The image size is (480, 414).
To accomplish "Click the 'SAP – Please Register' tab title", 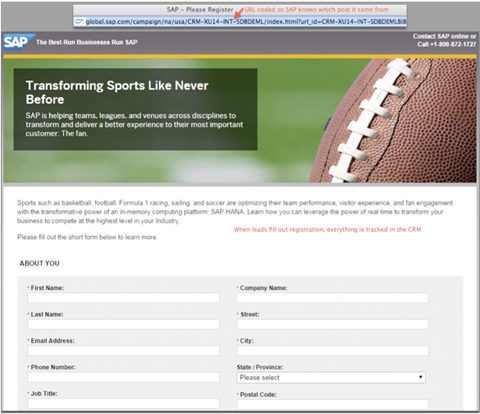I will 200,9.
